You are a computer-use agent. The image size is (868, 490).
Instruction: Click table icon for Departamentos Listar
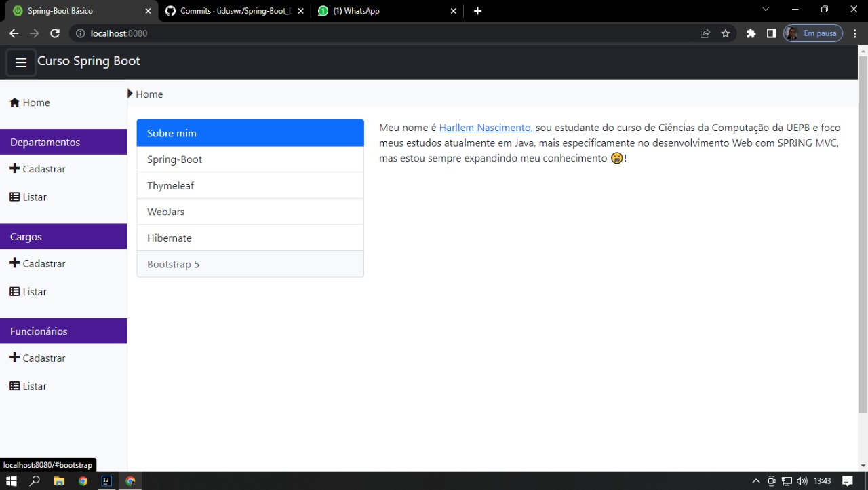pos(14,197)
